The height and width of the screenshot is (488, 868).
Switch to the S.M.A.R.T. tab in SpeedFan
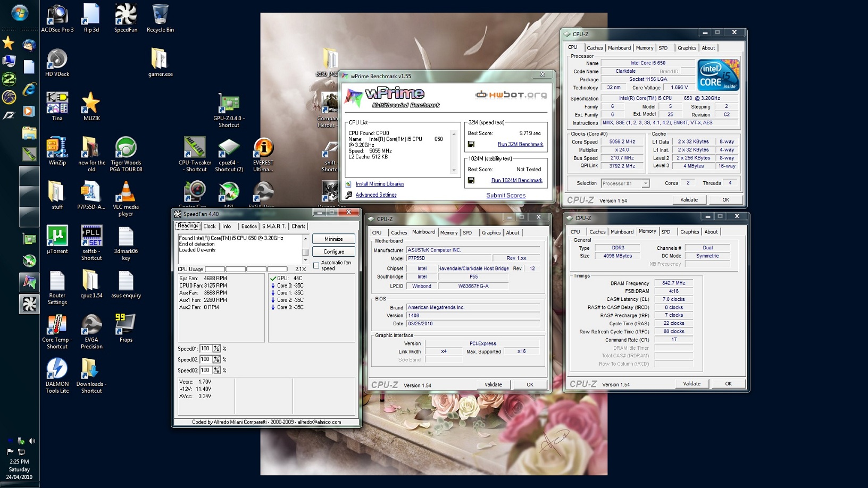tap(274, 226)
